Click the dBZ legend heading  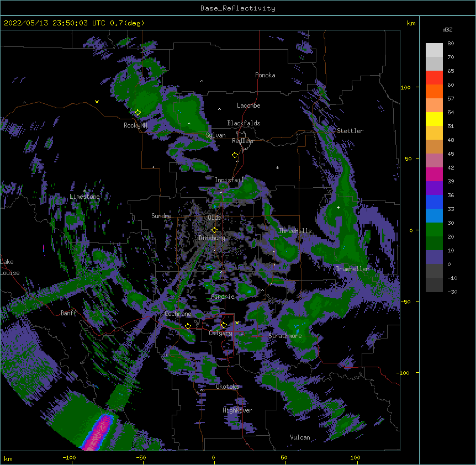[x=447, y=29]
